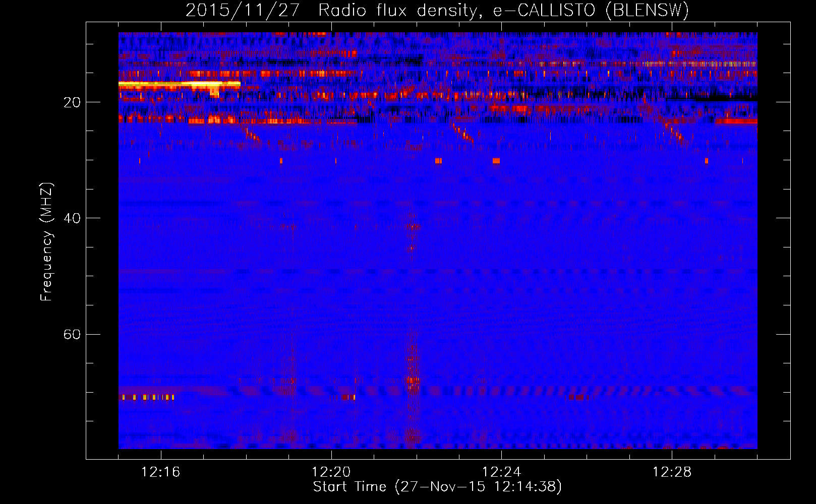The image size is (816, 504).
Task: Click the 20 MHz frequency tick label
Action: [x=72, y=102]
